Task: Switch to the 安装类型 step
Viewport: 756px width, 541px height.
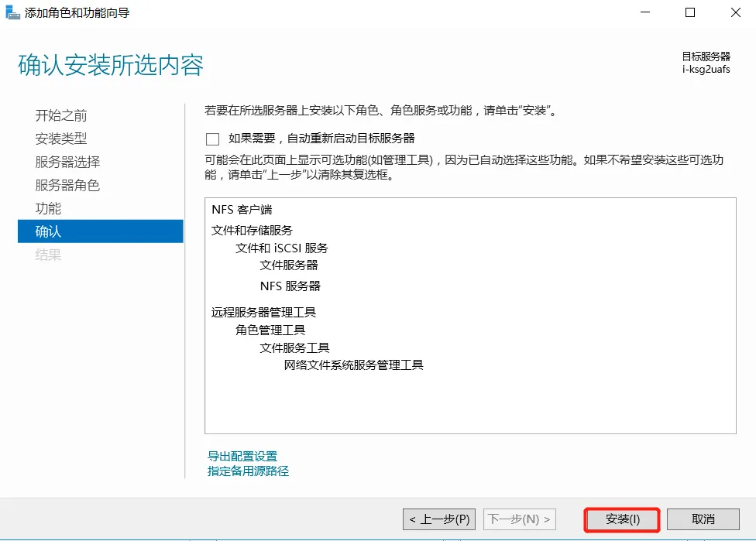Action: tap(61, 139)
